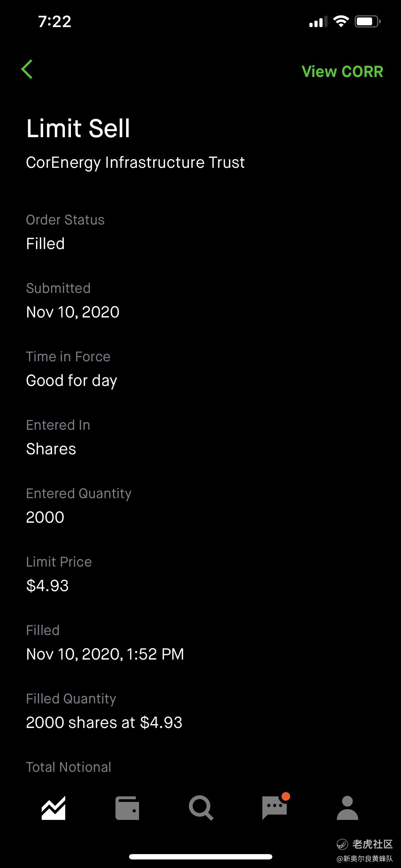Tap the green back chevron arrow
This screenshot has width=401, height=868.
pyautogui.click(x=27, y=69)
